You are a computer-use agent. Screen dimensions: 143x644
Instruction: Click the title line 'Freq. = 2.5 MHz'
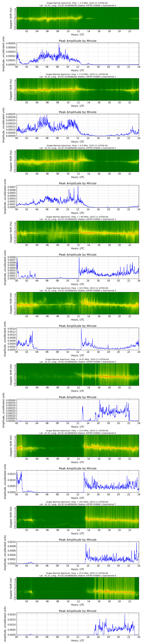[x=78, y=3]
